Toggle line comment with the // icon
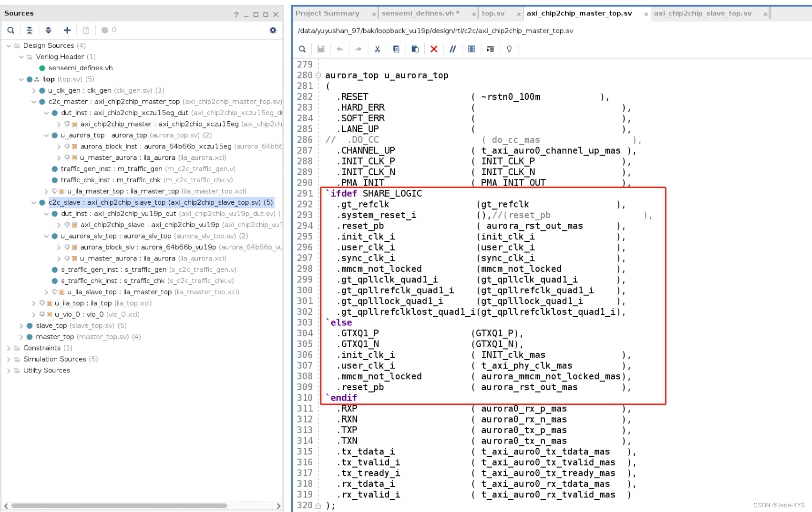This screenshot has height=512, width=812. [x=452, y=49]
